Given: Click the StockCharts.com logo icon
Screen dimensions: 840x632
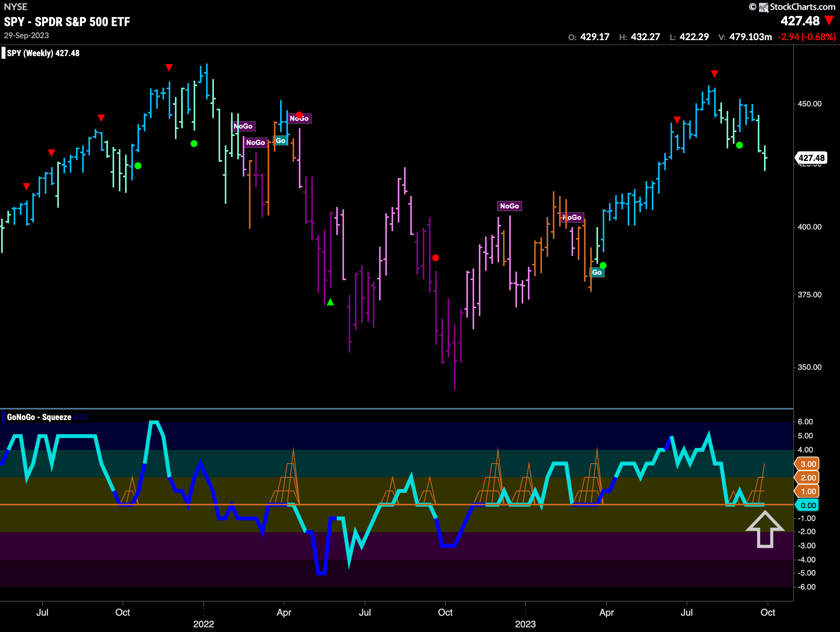Looking at the screenshot, I should 763,7.
